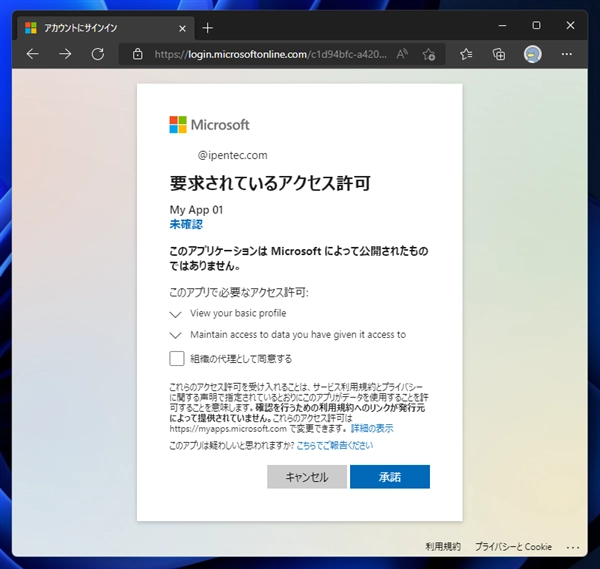Click the キャンセル button
The image size is (600, 569).
(x=307, y=477)
